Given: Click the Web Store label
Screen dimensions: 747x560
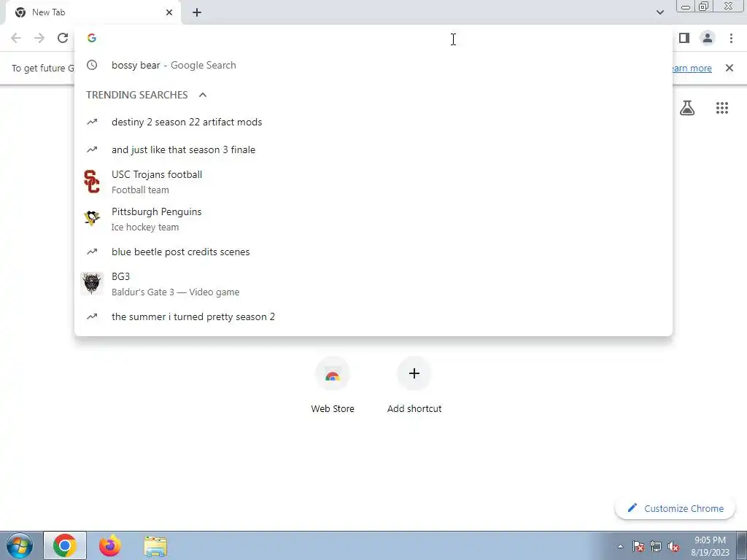Looking at the screenshot, I should point(333,408).
